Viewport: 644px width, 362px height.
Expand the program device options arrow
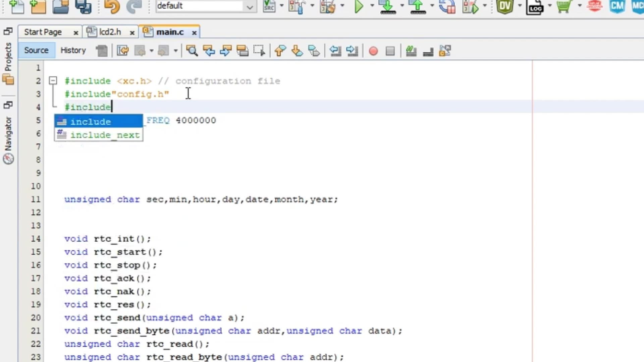tap(401, 7)
